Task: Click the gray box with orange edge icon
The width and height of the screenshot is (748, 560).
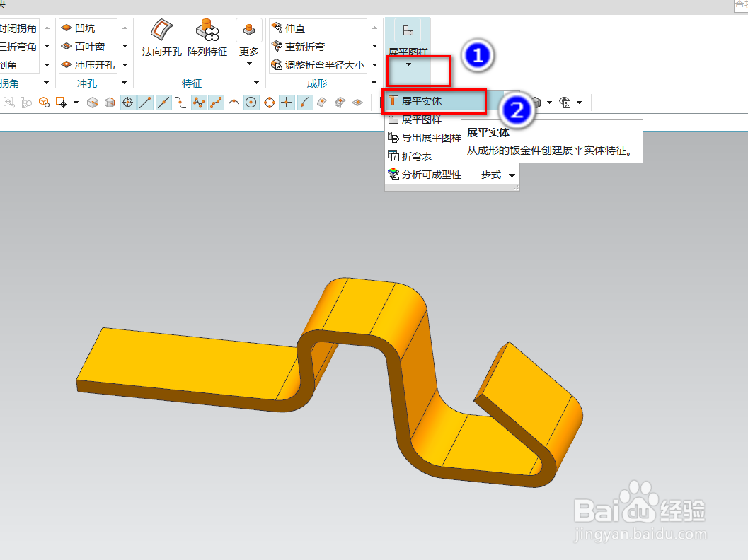Action: (93, 103)
